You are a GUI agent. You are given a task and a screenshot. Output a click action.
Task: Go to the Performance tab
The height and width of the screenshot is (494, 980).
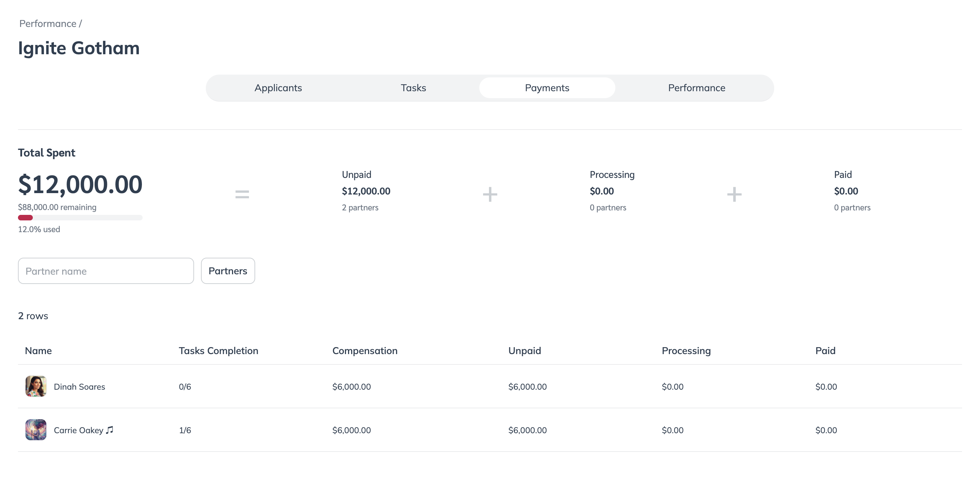pos(696,88)
